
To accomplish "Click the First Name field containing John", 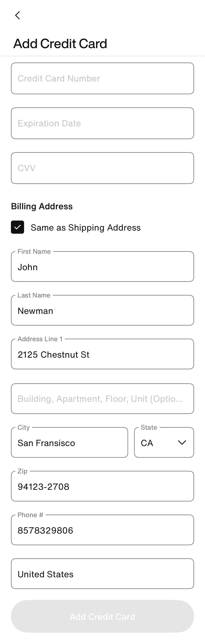I will (102, 266).
